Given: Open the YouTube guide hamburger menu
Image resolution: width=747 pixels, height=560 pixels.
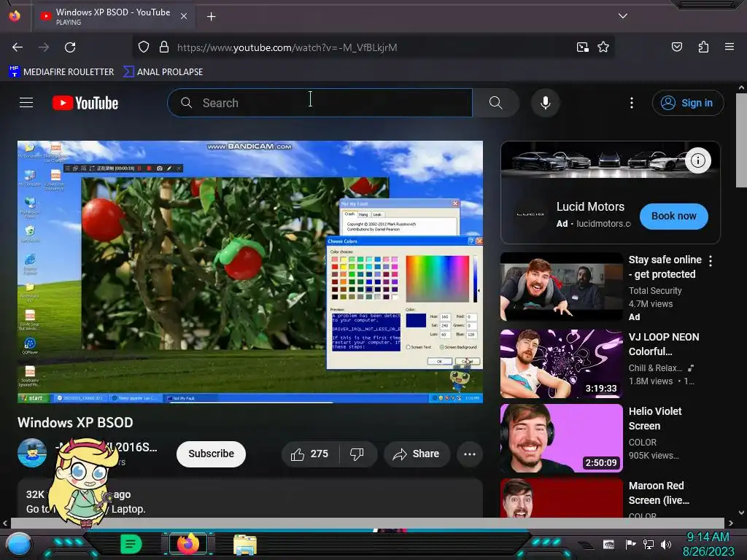Looking at the screenshot, I should [x=26, y=102].
